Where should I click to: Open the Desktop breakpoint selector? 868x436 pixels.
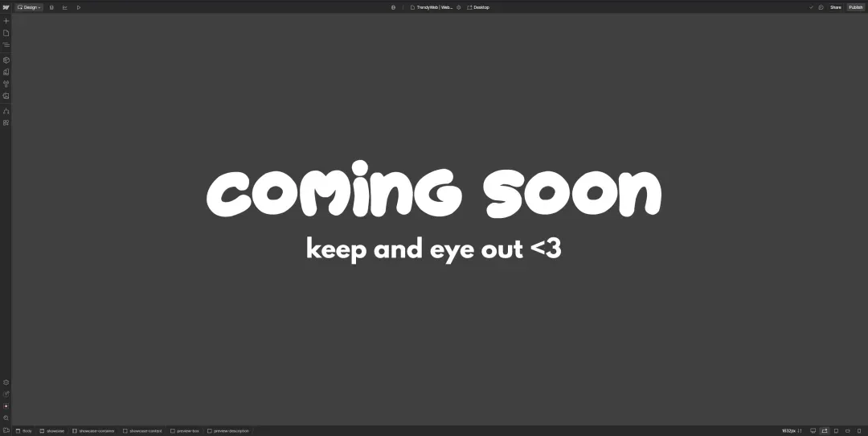coord(478,7)
